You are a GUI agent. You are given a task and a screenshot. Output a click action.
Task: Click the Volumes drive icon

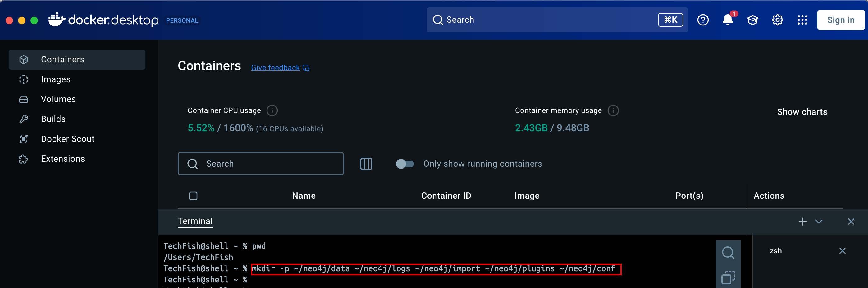[x=24, y=99]
